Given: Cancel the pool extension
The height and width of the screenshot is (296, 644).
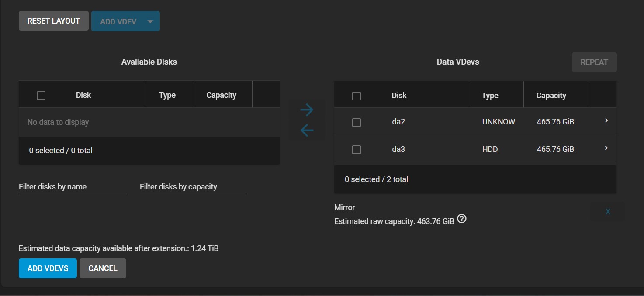Looking at the screenshot, I should click(x=103, y=268).
